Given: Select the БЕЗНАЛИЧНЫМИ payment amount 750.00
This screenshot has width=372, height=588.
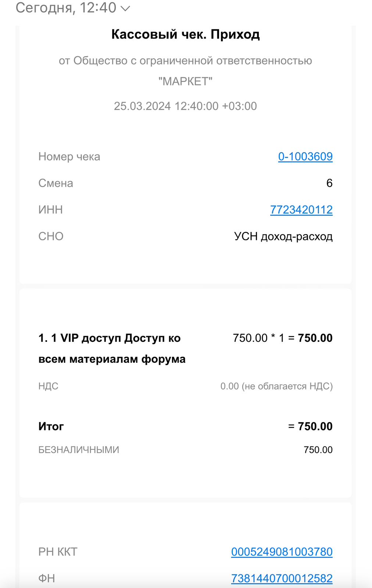Looking at the screenshot, I should click(x=318, y=450).
